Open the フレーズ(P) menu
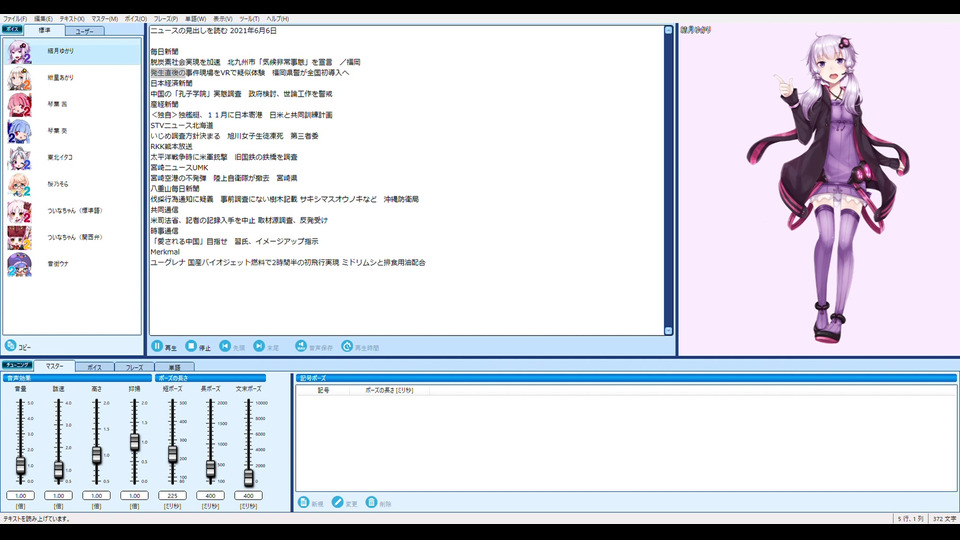This screenshot has height=540, width=960. tap(165, 19)
